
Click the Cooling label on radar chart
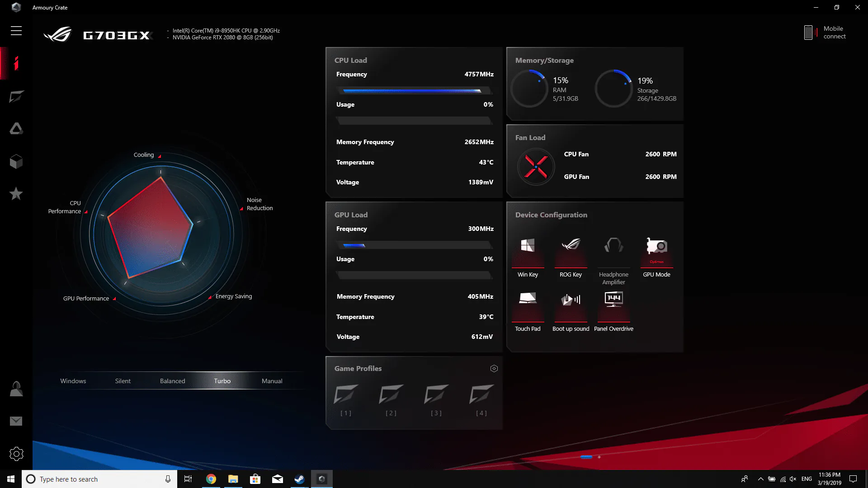(x=144, y=155)
